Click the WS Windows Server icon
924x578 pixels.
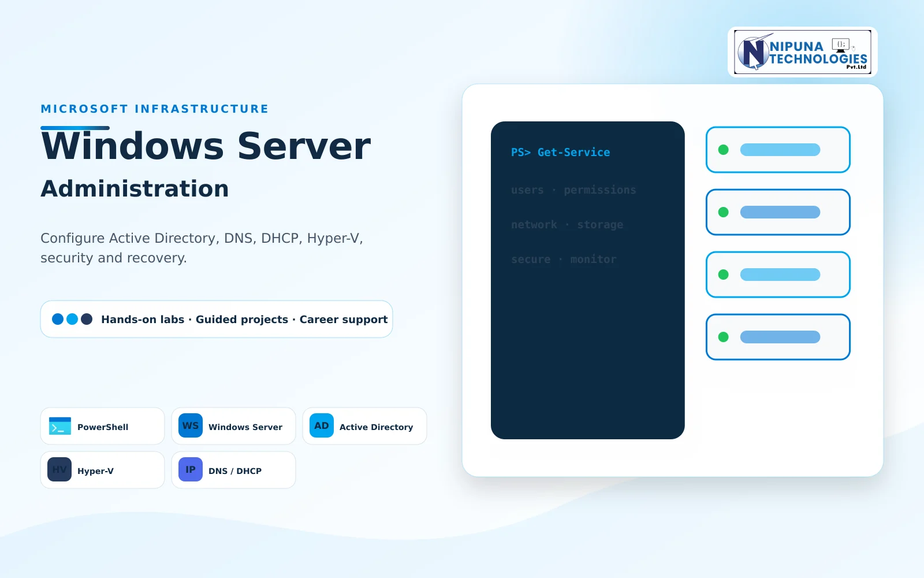tap(191, 426)
